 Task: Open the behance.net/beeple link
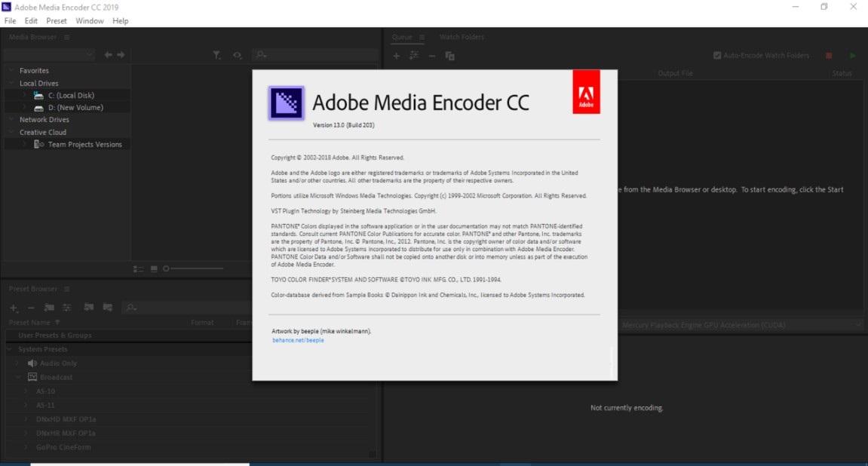point(298,340)
